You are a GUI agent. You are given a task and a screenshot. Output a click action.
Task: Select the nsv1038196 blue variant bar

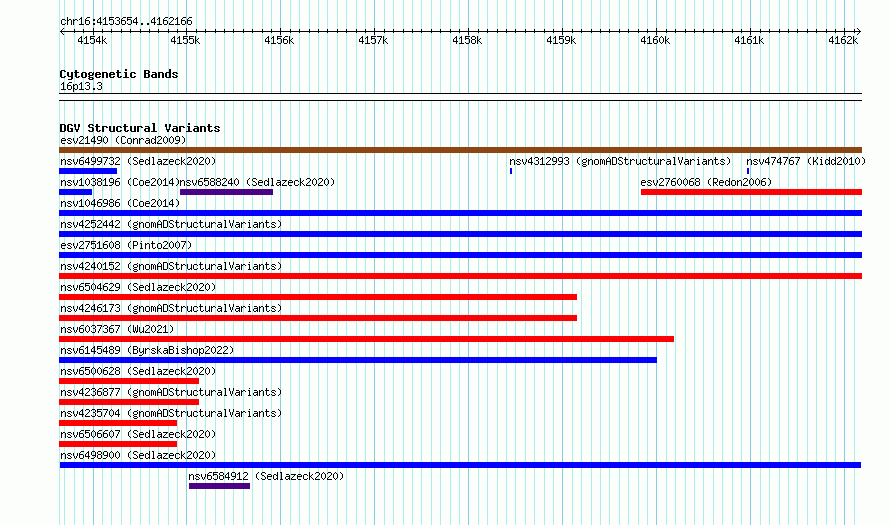(75, 192)
